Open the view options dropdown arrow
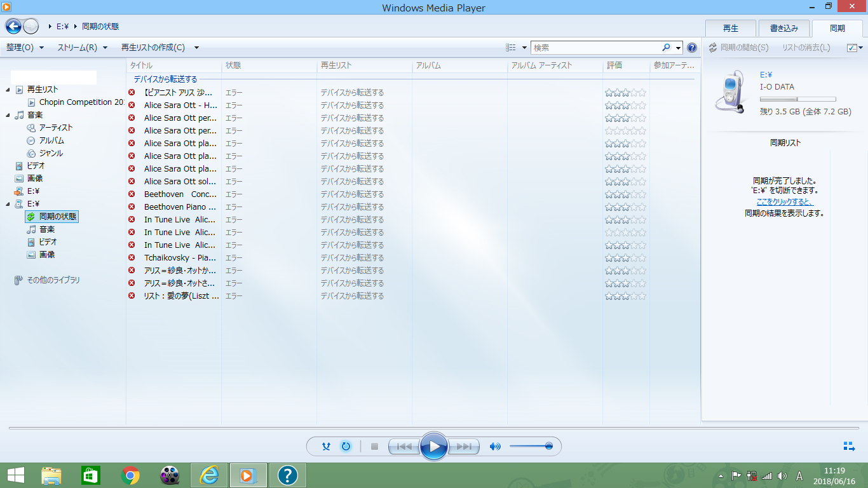 524,48
